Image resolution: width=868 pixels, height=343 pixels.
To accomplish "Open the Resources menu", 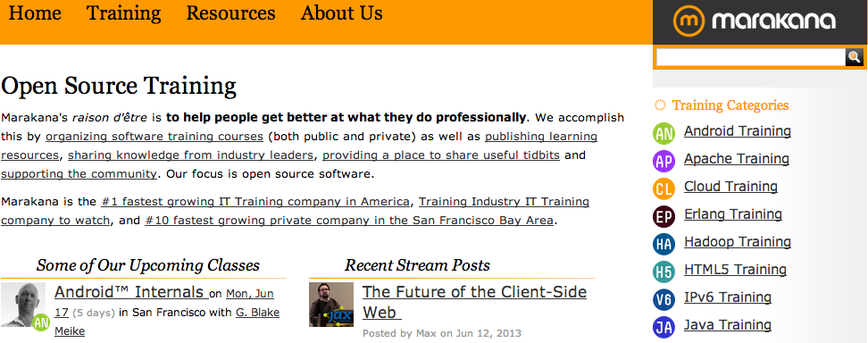I will click(230, 13).
